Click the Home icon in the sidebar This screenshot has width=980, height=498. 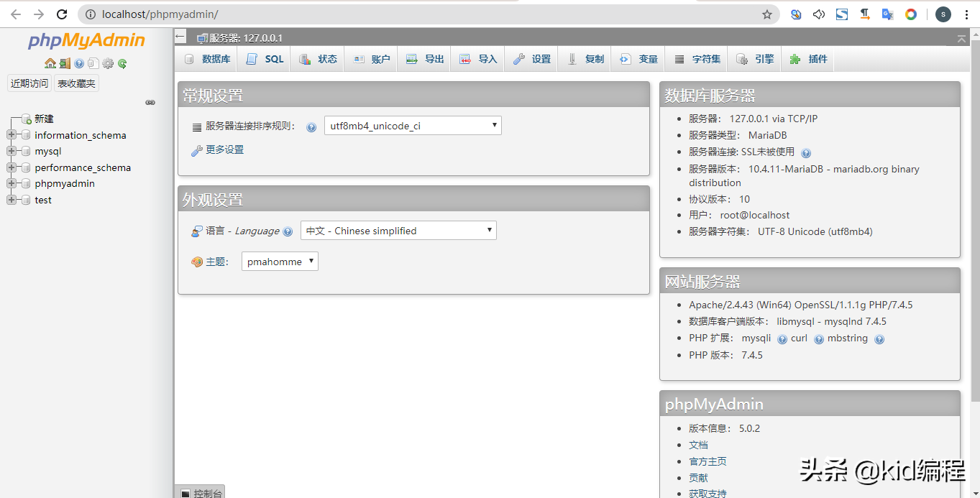pyautogui.click(x=50, y=63)
